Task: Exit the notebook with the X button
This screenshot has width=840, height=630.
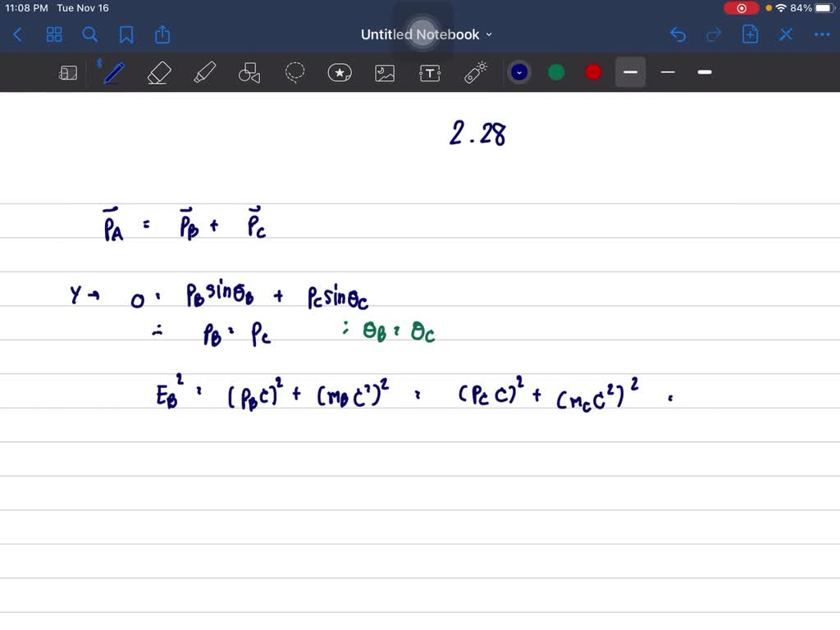Action: (786, 34)
